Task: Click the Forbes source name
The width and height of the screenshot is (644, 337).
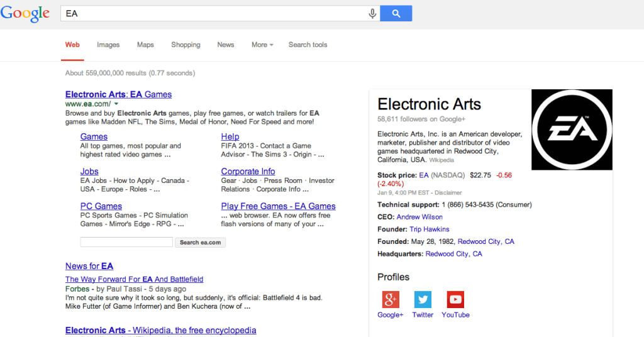Action: (77, 289)
